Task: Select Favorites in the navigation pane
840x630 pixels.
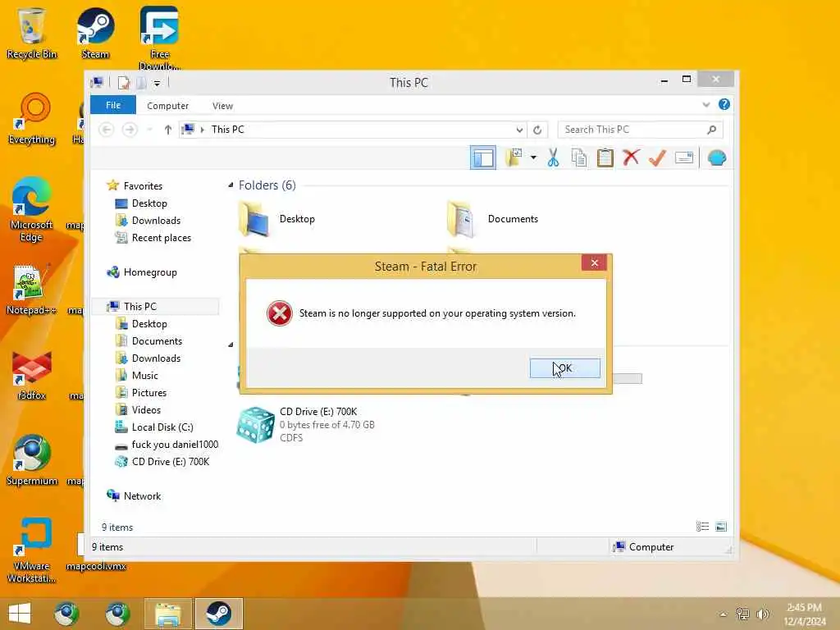Action: 143,186
